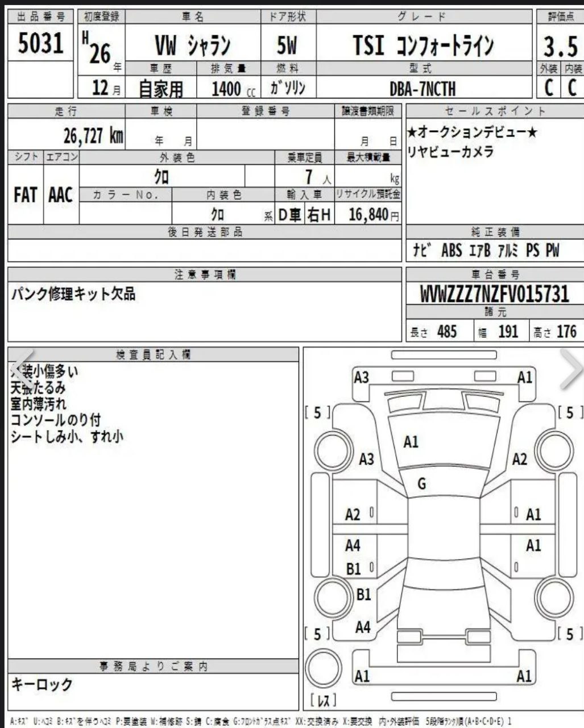Select caution note パンク修理キット欠品
This screenshot has height=728, width=584.
pyautogui.click(x=73, y=294)
